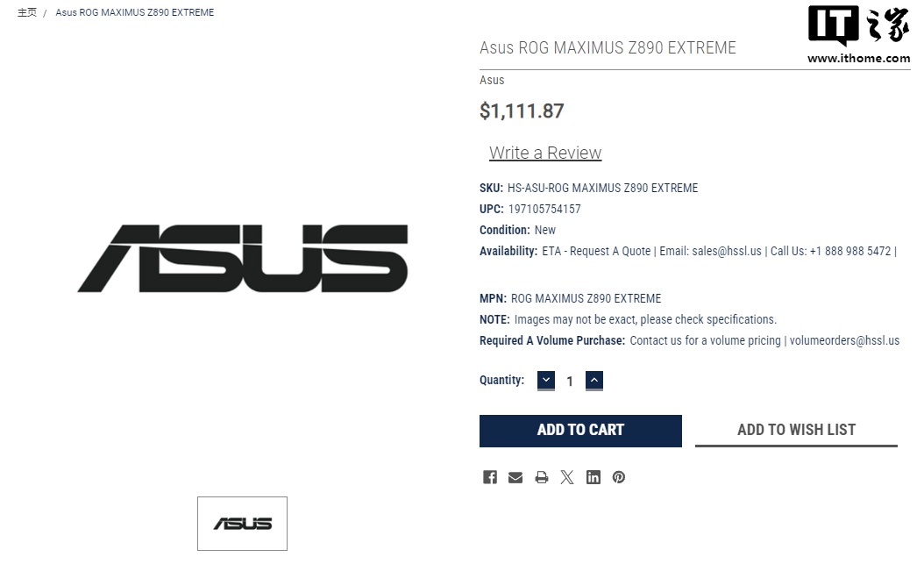Click the ITHome logo watermark
The height and width of the screenshot is (564, 924).
coord(858,35)
